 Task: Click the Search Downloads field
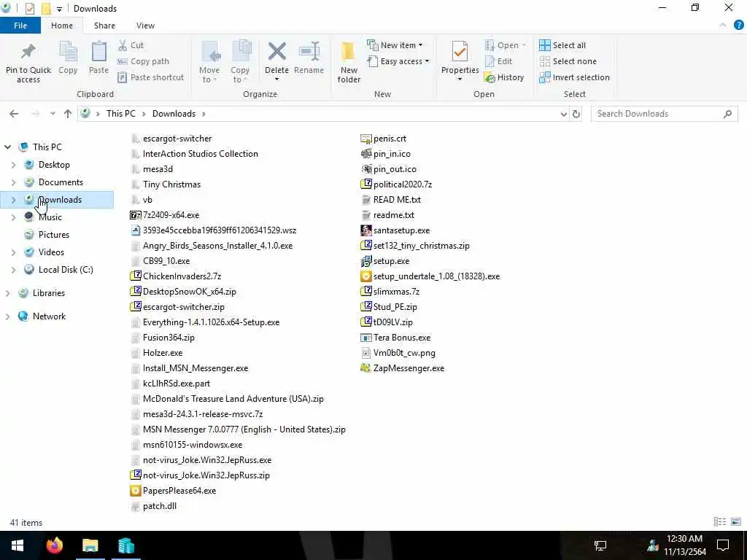click(x=664, y=114)
